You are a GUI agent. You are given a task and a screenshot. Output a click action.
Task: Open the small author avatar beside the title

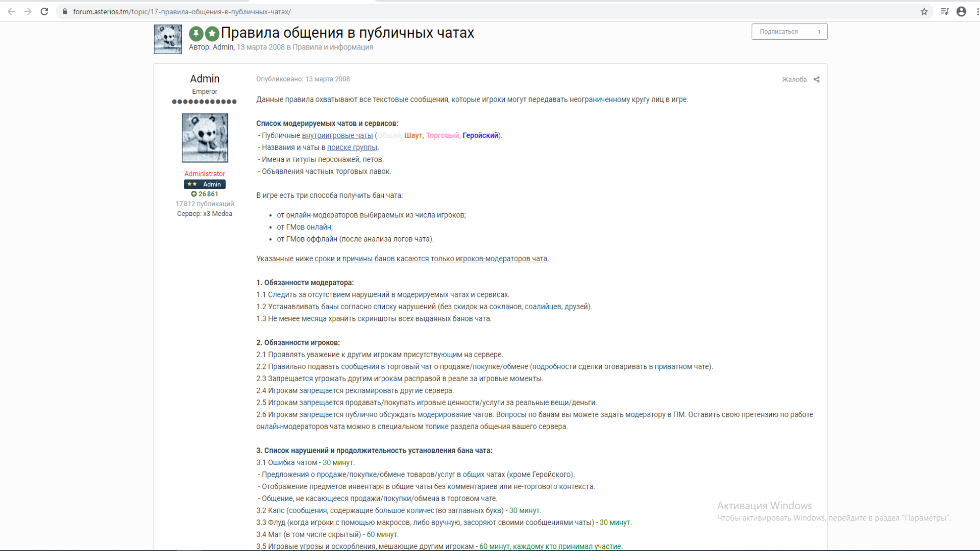[168, 39]
